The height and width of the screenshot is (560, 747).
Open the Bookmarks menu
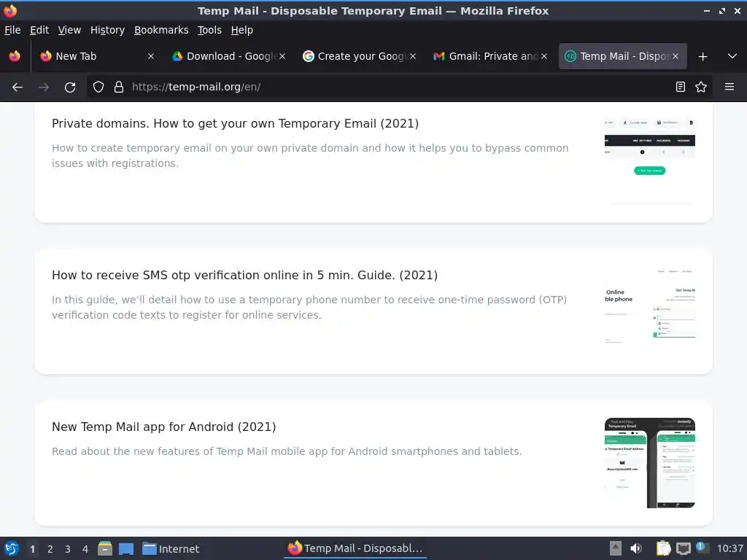tap(161, 30)
